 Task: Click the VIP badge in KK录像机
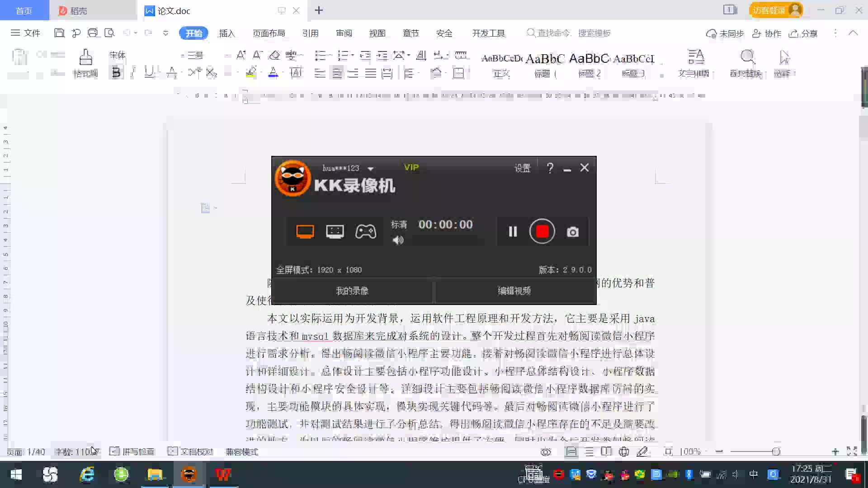[411, 167]
